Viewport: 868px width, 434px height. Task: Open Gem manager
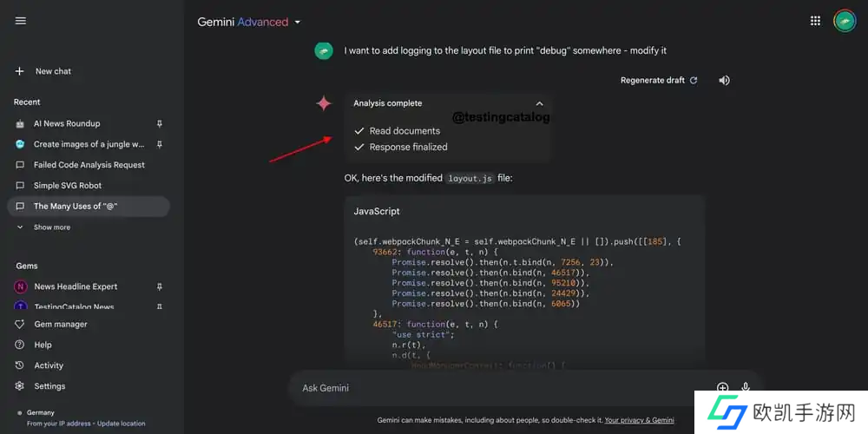point(60,325)
